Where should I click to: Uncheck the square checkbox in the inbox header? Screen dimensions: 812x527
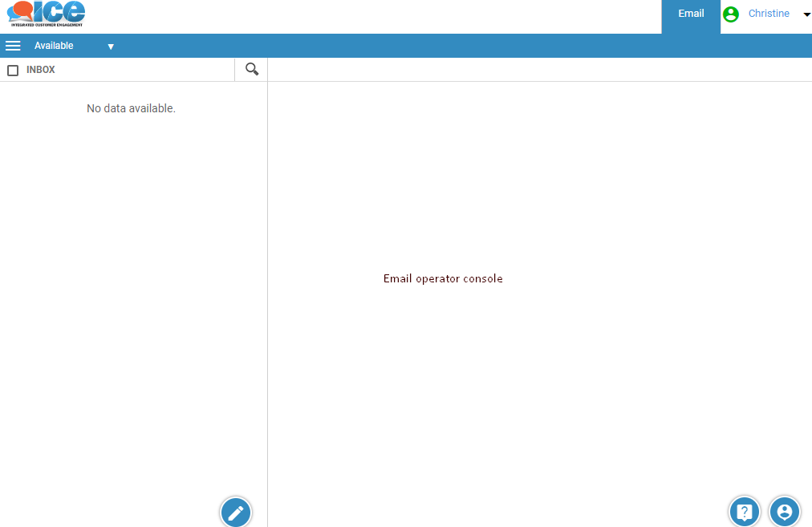click(x=12, y=70)
